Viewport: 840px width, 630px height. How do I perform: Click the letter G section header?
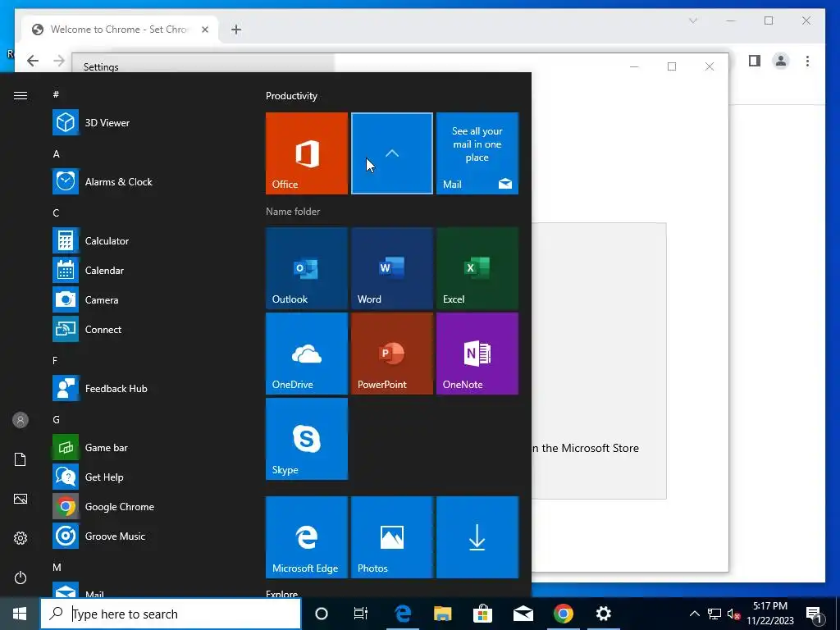(57, 420)
